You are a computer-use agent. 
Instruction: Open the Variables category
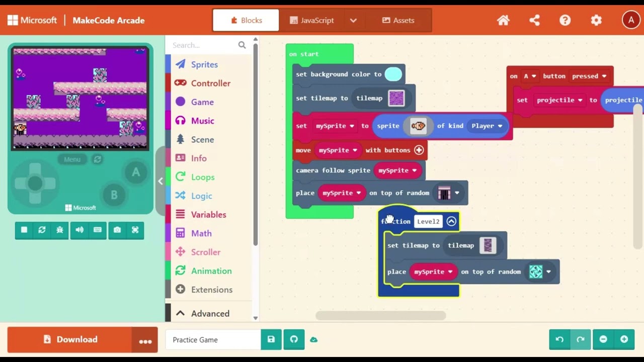pyautogui.click(x=208, y=215)
